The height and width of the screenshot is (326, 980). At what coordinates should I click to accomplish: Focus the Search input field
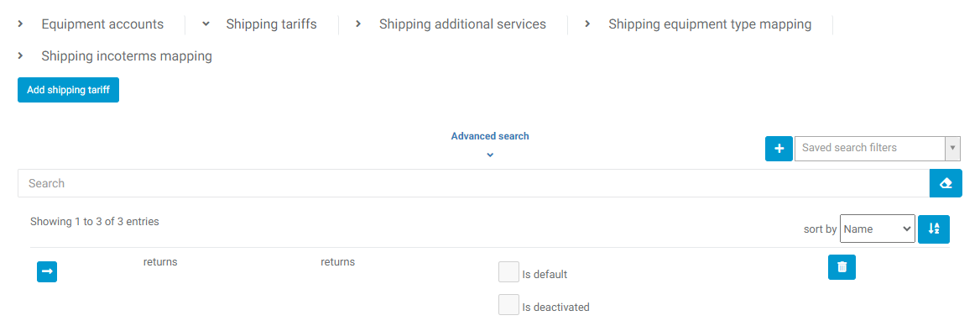pos(474,183)
